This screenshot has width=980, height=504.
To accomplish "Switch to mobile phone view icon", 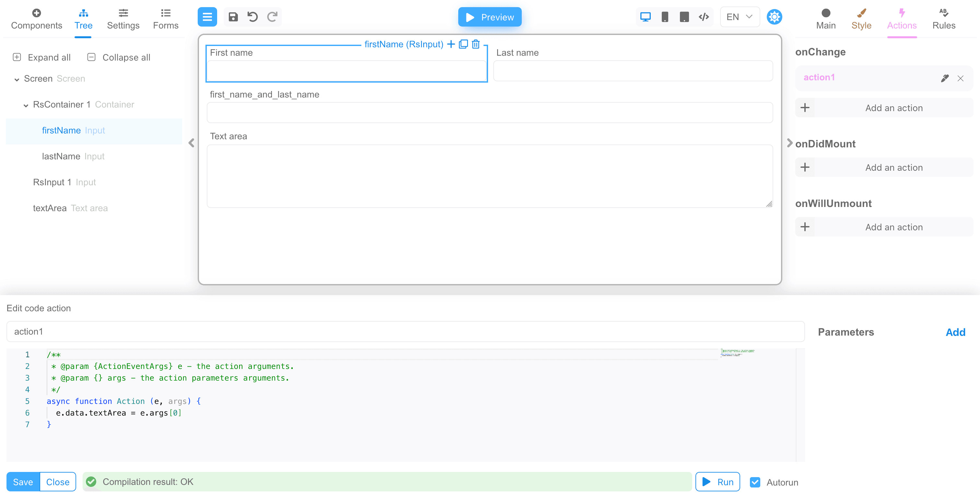I will click(665, 17).
